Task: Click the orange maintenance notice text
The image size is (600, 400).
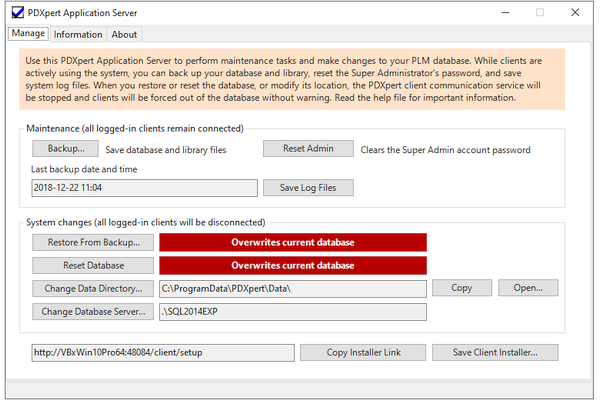Action: tap(292, 79)
